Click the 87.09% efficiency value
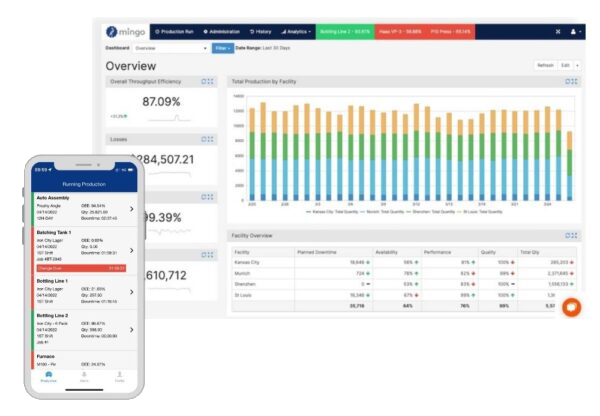Viewport: 600px width, 416px height. 161,102
